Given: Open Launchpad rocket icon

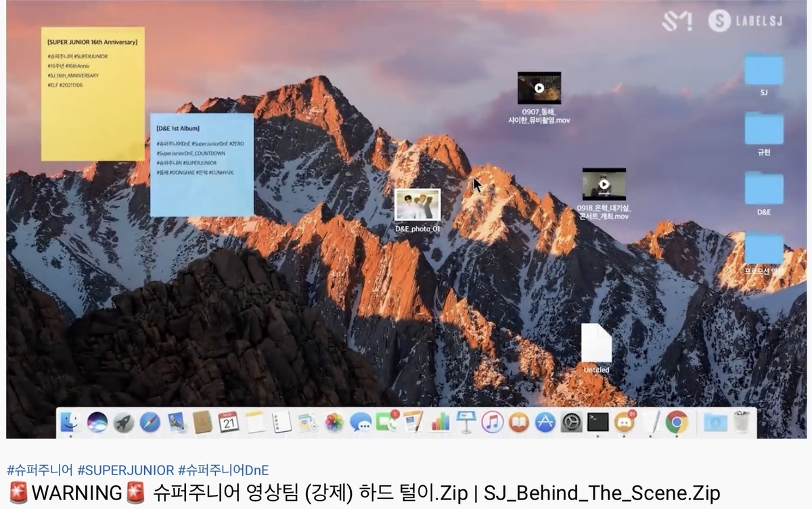Looking at the screenshot, I should (x=123, y=422).
